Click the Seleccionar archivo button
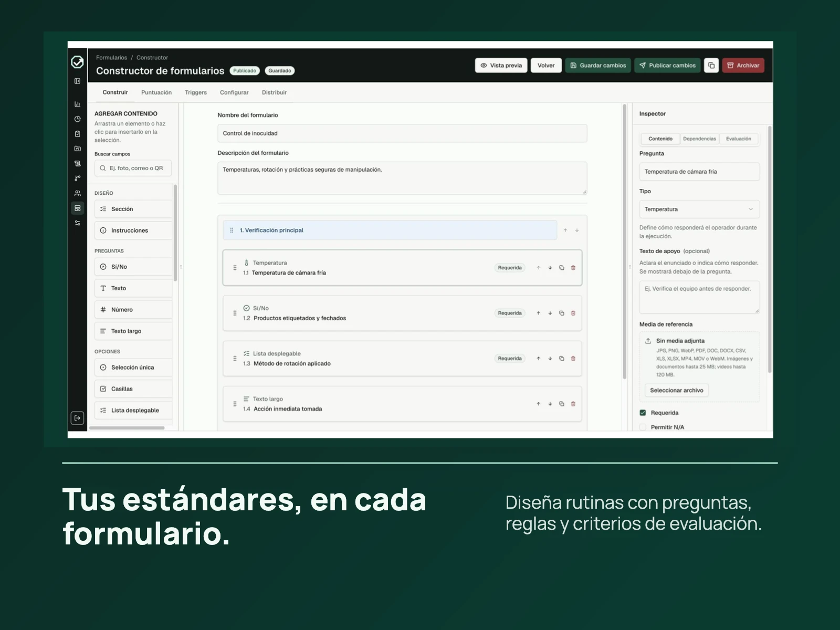This screenshot has height=630, width=840. [x=677, y=391]
